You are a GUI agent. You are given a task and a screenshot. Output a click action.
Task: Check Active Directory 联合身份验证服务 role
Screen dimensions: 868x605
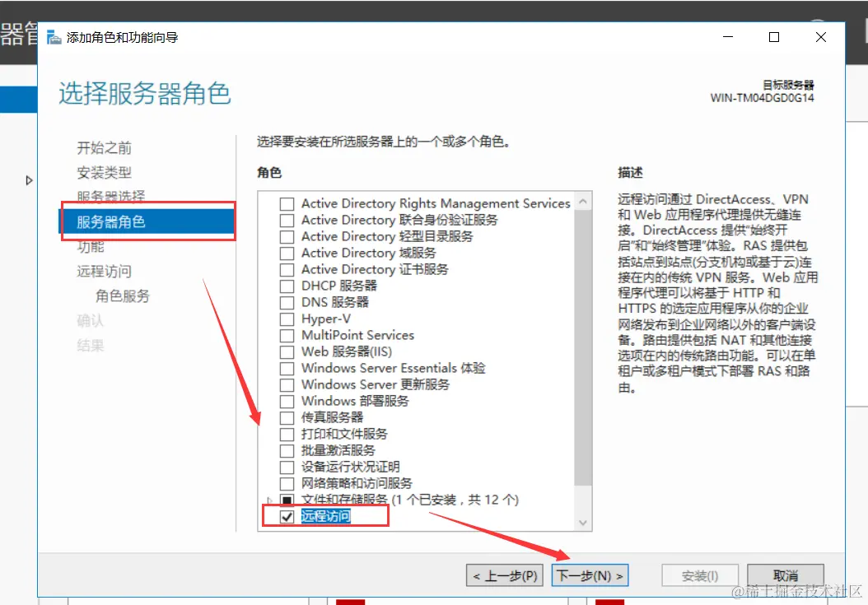(x=287, y=221)
